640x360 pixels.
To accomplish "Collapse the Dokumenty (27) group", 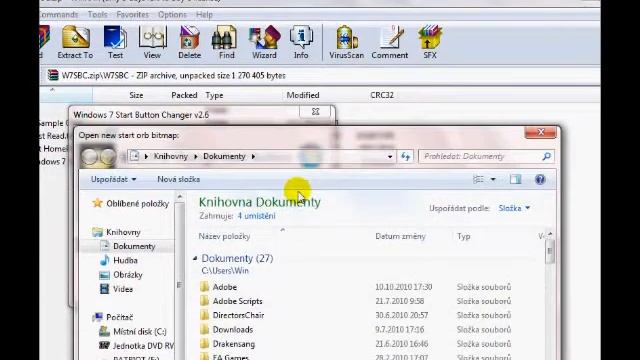I will (195, 258).
